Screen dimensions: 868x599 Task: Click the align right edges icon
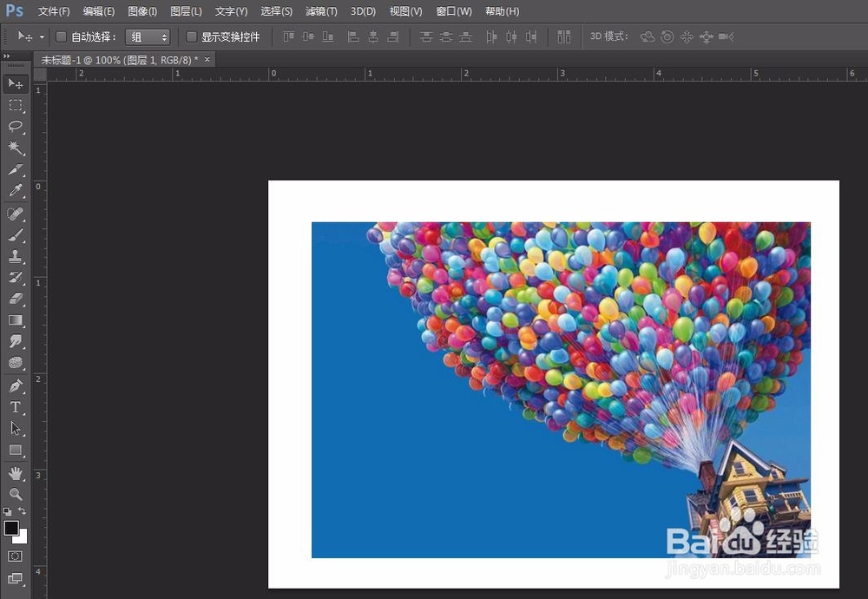(x=393, y=37)
